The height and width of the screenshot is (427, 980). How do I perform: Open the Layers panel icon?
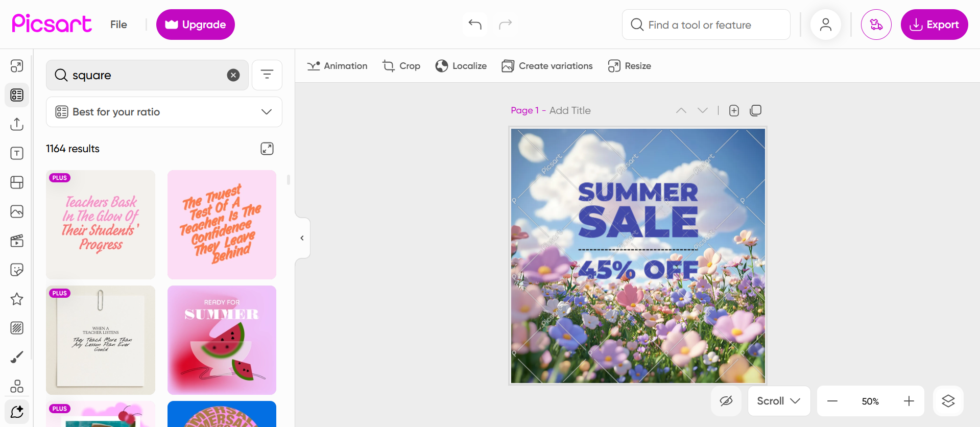pyautogui.click(x=948, y=401)
